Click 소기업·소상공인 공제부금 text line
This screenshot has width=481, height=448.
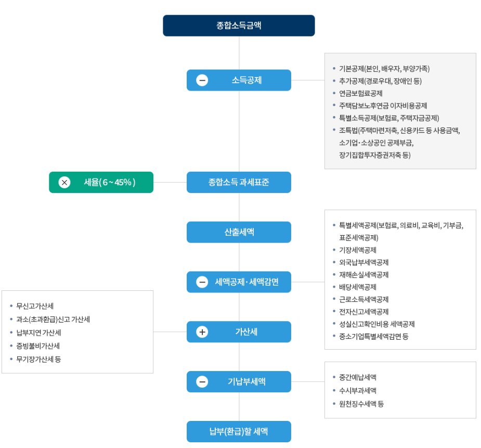pyautogui.click(x=376, y=143)
